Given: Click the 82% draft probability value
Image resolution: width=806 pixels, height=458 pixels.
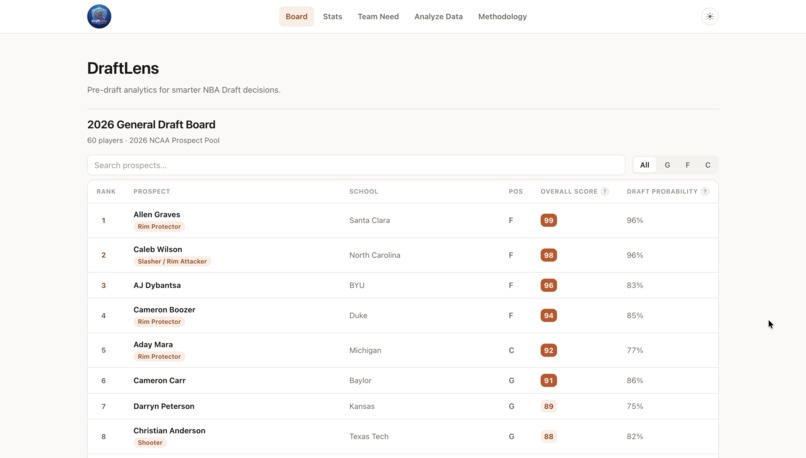Looking at the screenshot, I should click(x=635, y=436).
